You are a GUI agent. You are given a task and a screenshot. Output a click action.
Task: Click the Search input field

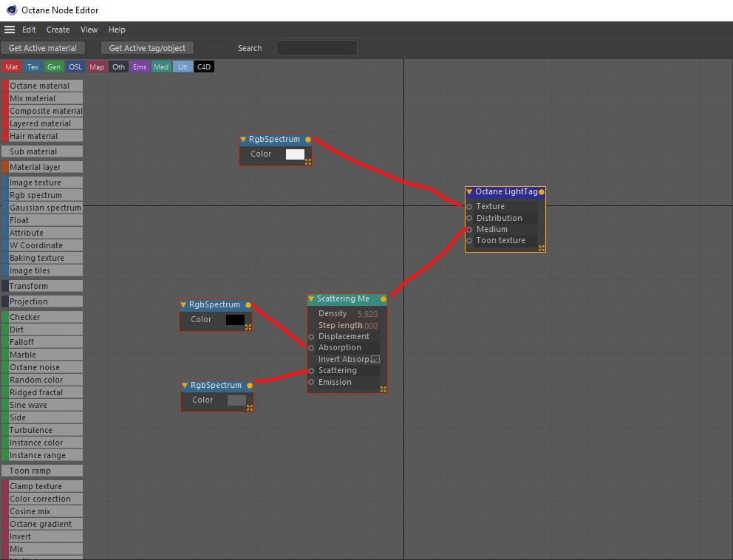pos(316,48)
